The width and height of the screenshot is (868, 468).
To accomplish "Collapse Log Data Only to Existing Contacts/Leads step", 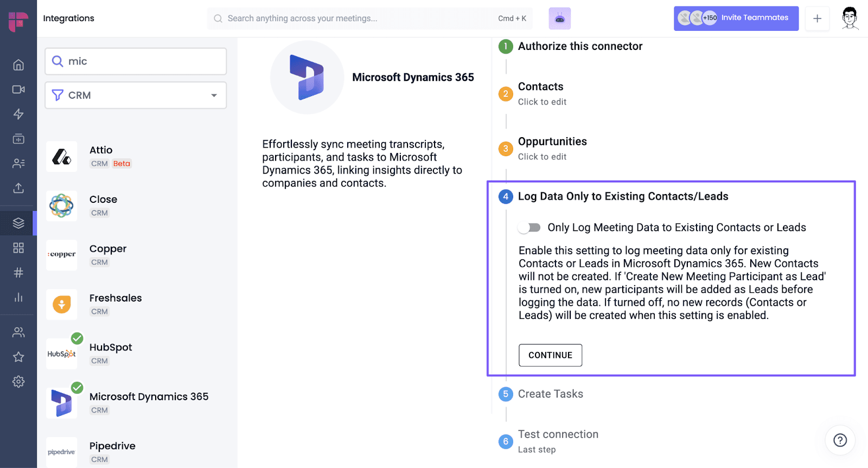I will (623, 196).
